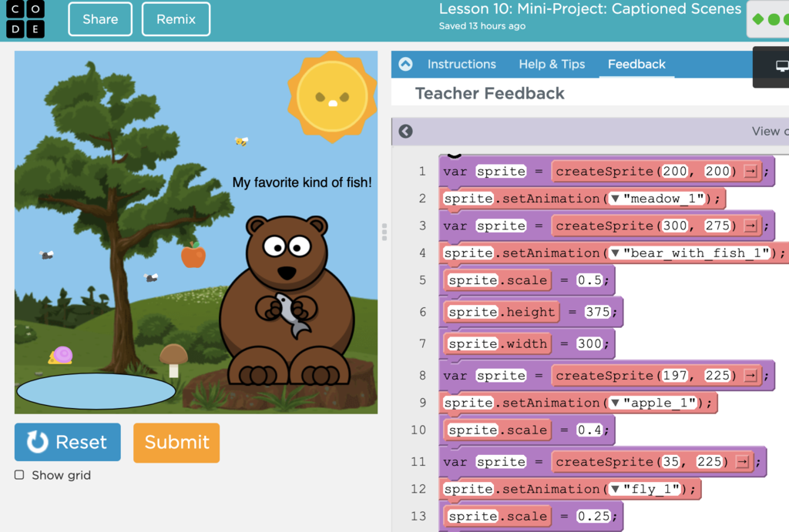Image resolution: width=789 pixels, height=532 pixels.
Task: Click the green circle progress bubble
Action: tap(774, 19)
